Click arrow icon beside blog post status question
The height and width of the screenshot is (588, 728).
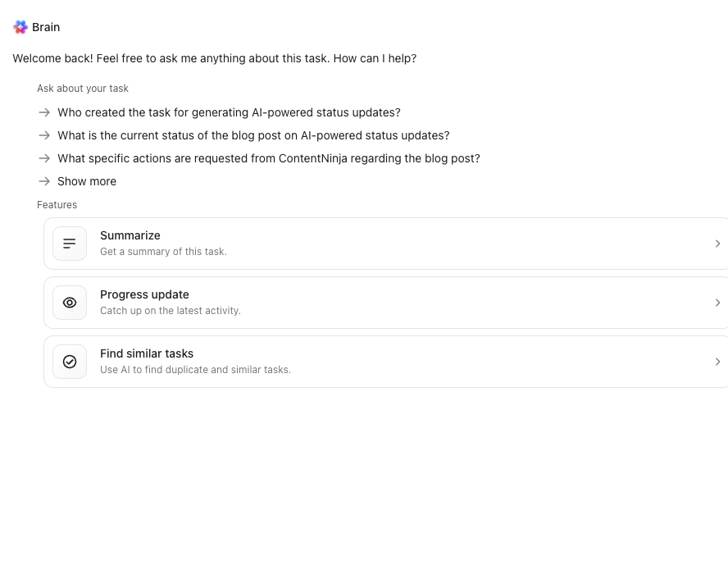pos(44,135)
